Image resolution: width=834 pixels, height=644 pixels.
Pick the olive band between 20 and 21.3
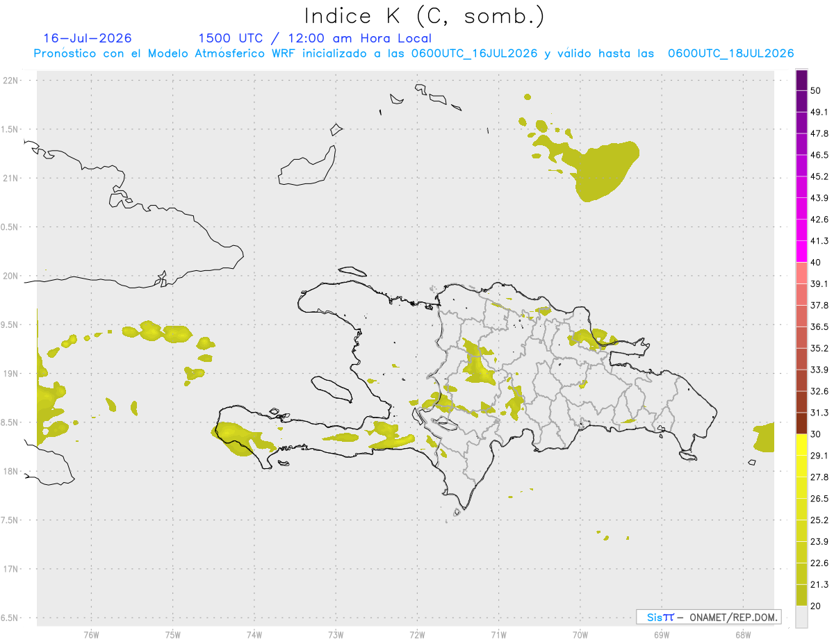pyautogui.click(x=801, y=595)
